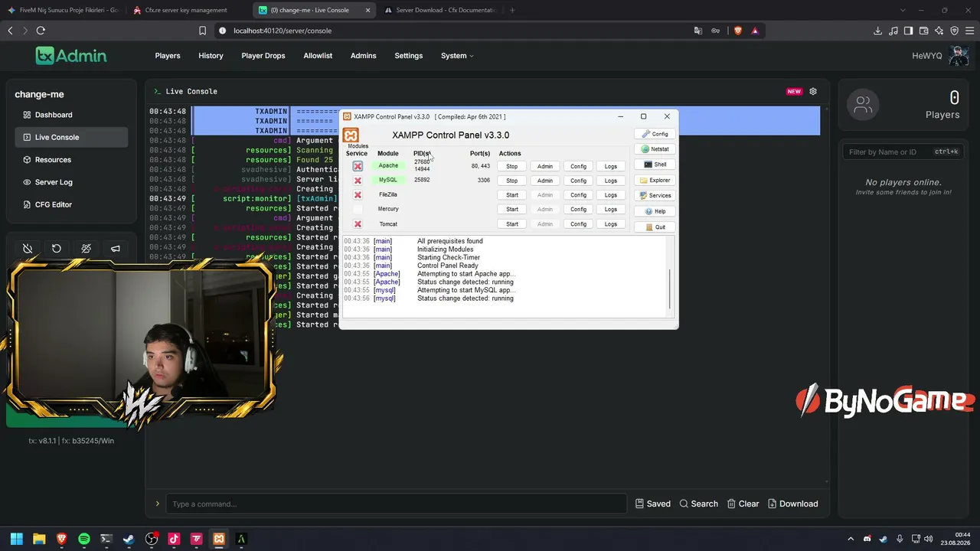This screenshot has width=980, height=551.
Task: Start the FileZilla module
Action: (511, 195)
